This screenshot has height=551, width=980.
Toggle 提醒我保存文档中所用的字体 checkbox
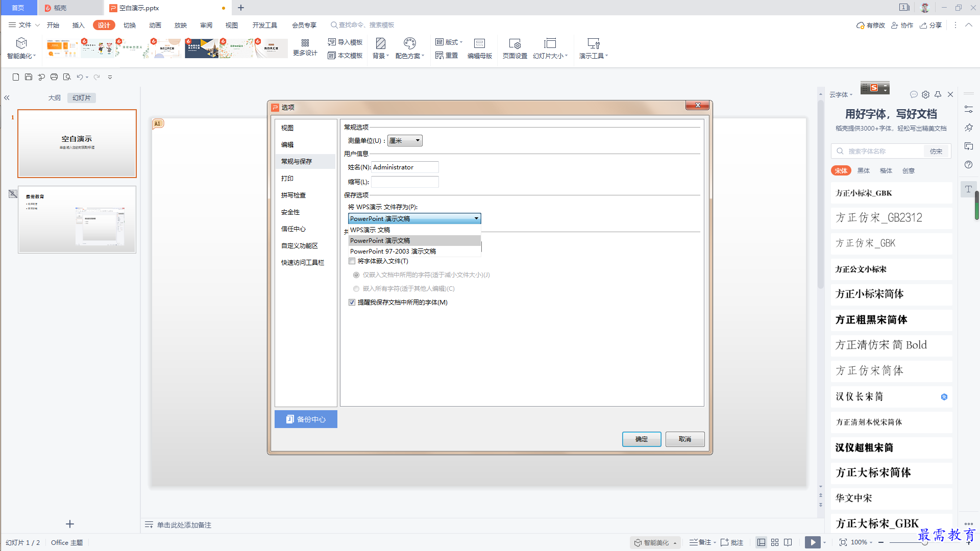[x=352, y=303]
